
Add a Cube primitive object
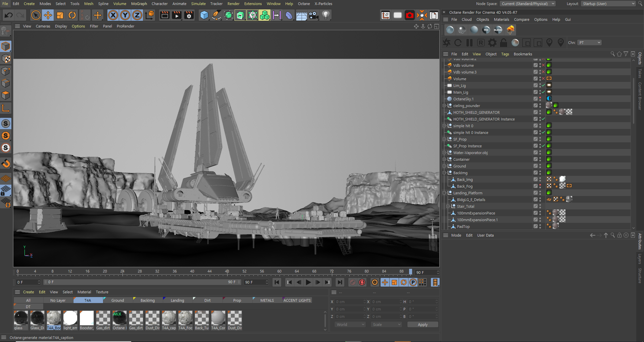[204, 15]
